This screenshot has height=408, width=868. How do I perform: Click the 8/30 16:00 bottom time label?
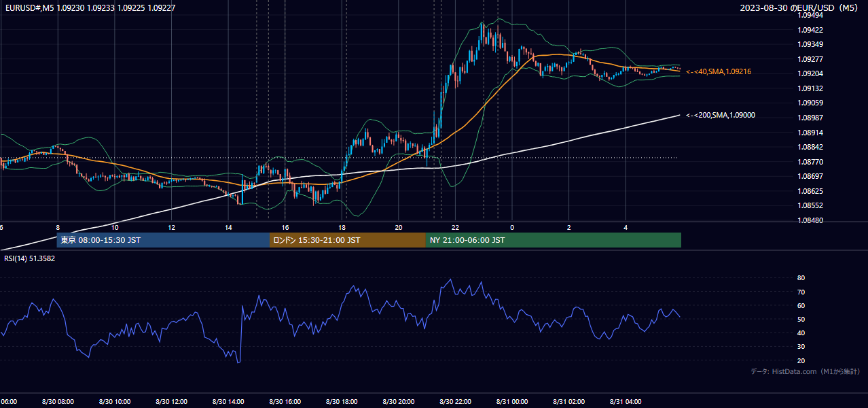coord(285,401)
